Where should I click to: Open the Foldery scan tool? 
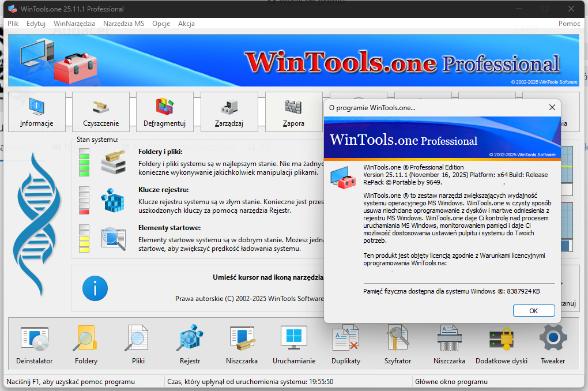(86, 344)
